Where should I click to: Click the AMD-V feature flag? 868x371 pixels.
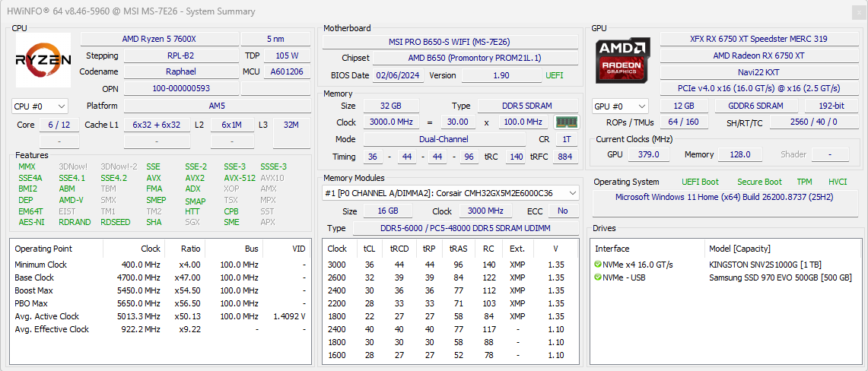click(71, 200)
